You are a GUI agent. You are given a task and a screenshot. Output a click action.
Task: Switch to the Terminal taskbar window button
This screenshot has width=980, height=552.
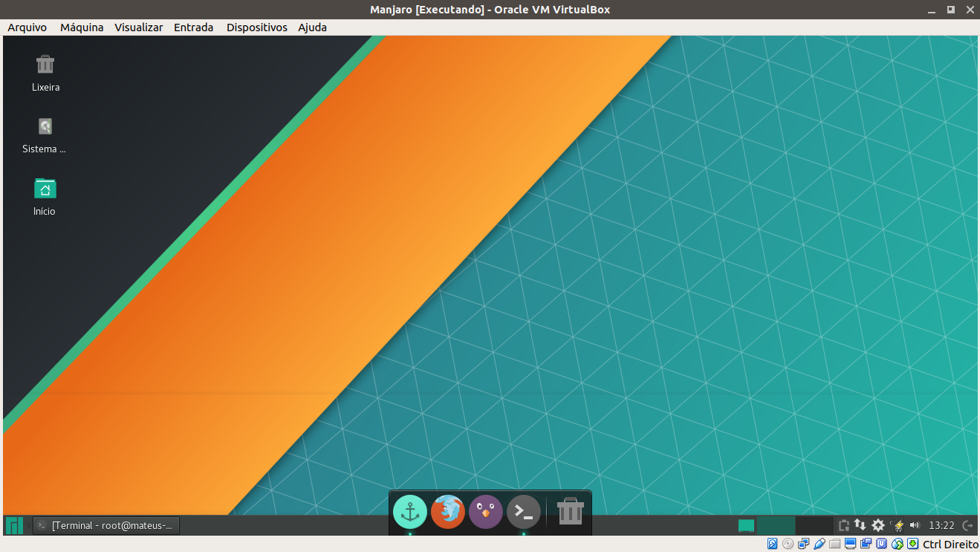(107, 525)
